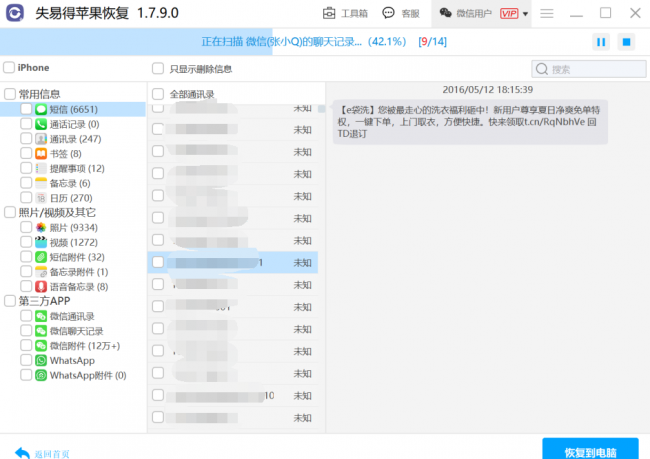650x459 pixels.
Task: Click the 2016/05/12 18:15:39 timestamp
Action: (x=488, y=90)
